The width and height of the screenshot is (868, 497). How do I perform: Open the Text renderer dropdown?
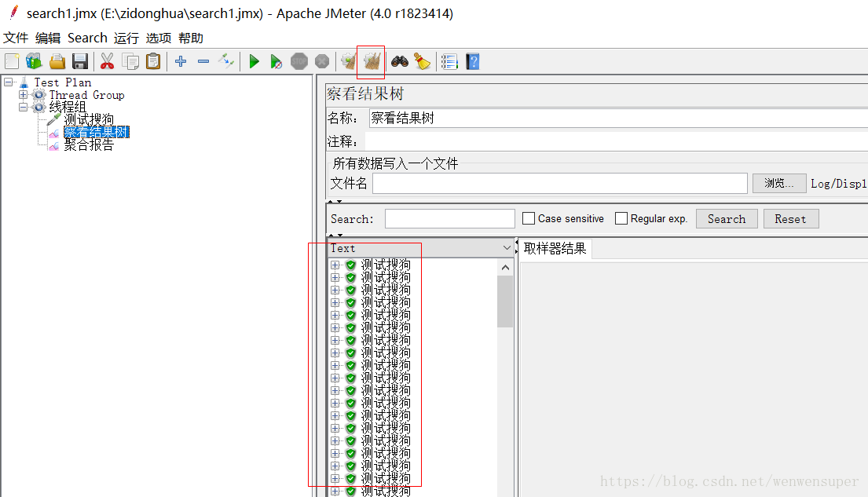point(421,248)
